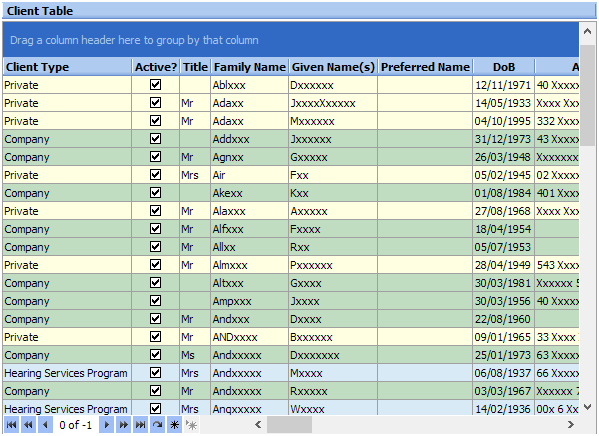Select the given name cell Dxxxxxxxx
This screenshot has height=436, width=599.
[333, 355]
